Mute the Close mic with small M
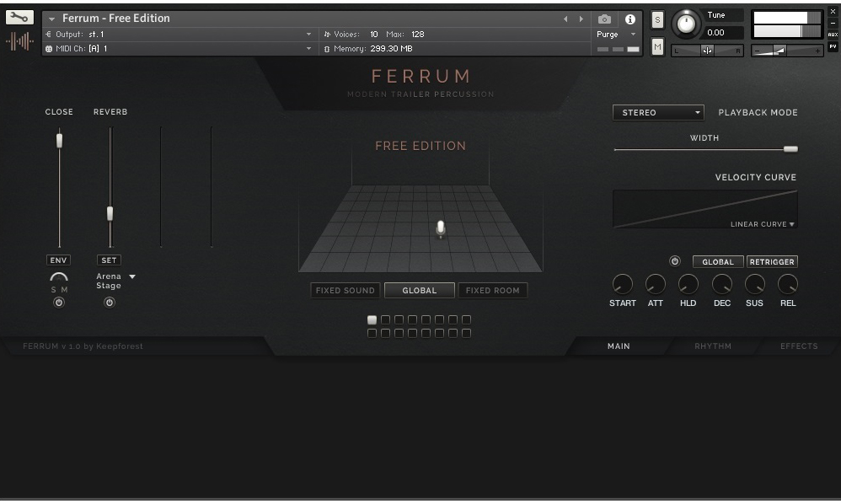Image resolution: width=841 pixels, height=504 pixels. [64, 290]
